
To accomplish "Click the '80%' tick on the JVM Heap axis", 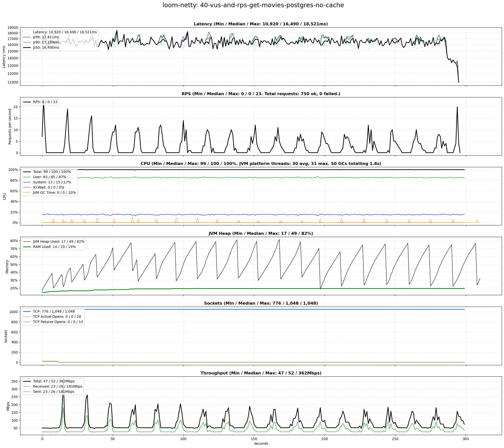I will (x=14, y=241).
